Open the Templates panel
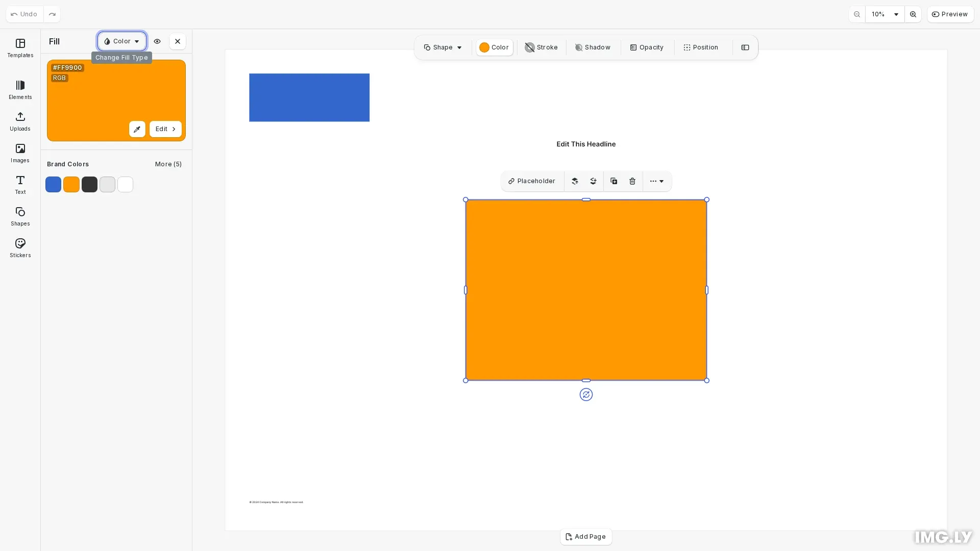980x551 pixels. (x=20, y=48)
